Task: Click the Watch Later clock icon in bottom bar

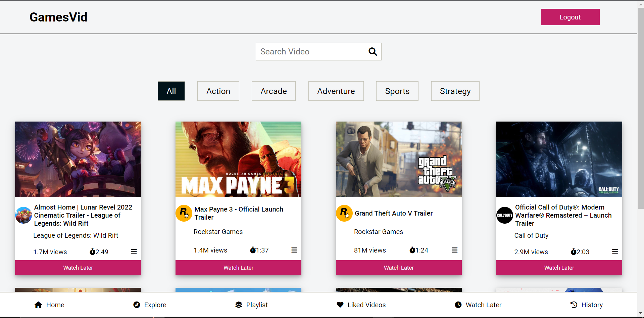Action: click(x=458, y=305)
